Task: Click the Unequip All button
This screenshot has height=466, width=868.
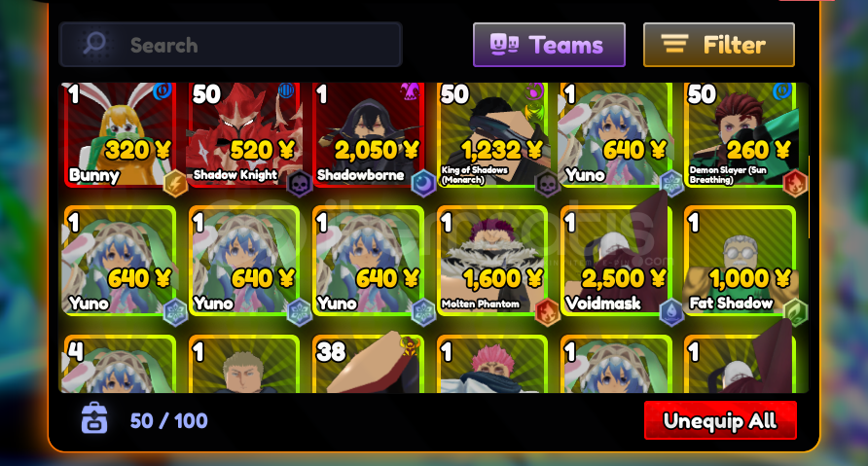Action: click(720, 420)
